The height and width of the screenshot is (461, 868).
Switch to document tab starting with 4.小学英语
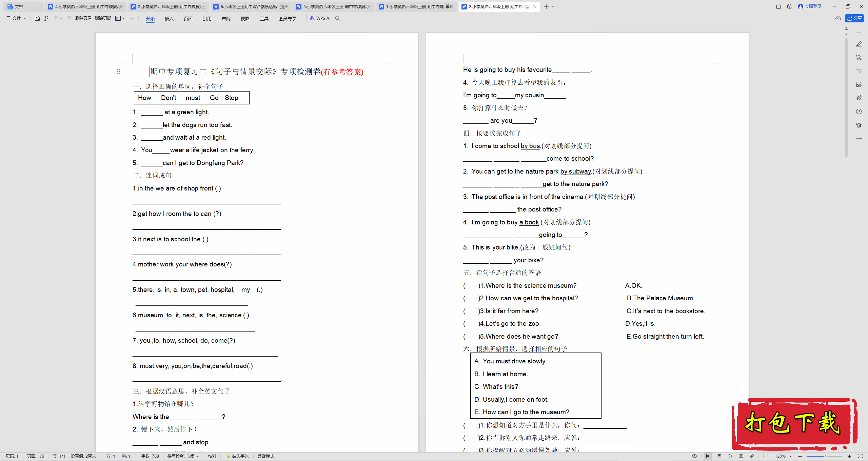[x=86, y=6]
